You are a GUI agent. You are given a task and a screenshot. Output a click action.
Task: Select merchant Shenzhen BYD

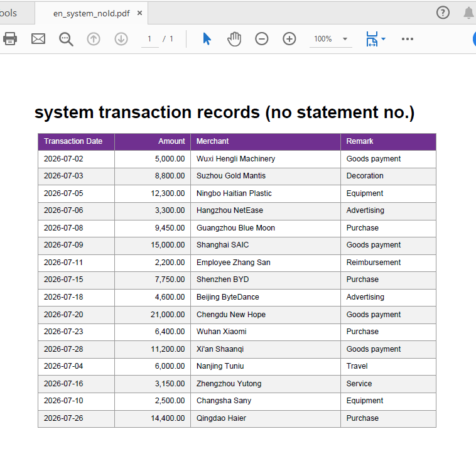pos(222,280)
